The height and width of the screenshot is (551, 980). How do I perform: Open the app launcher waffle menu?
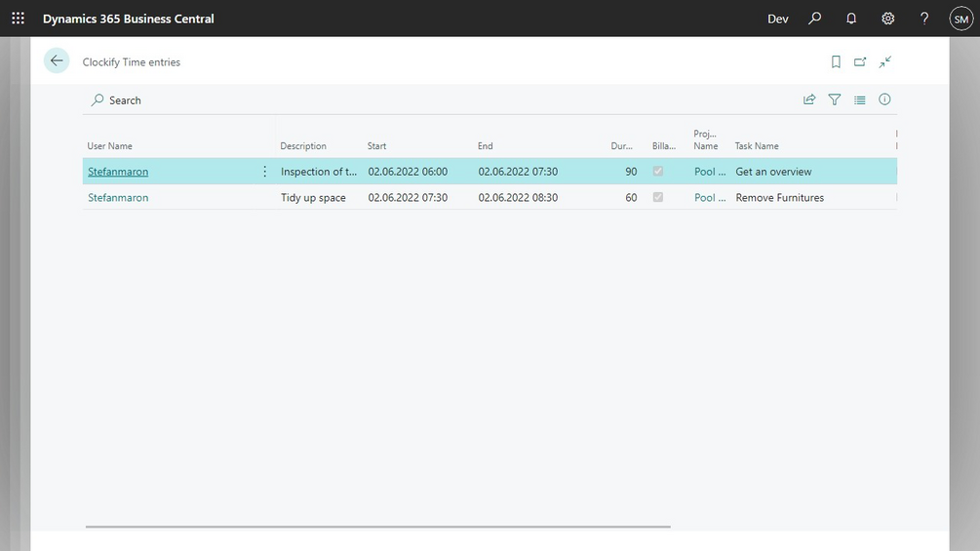pos(19,19)
